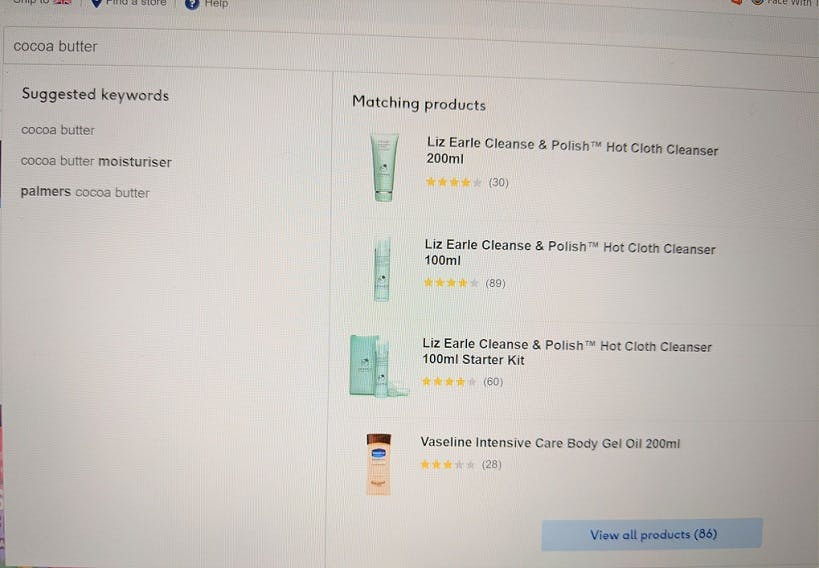Click the Liz Earle Starter Kit image
Viewport: 819px width, 568px height.
(x=373, y=365)
